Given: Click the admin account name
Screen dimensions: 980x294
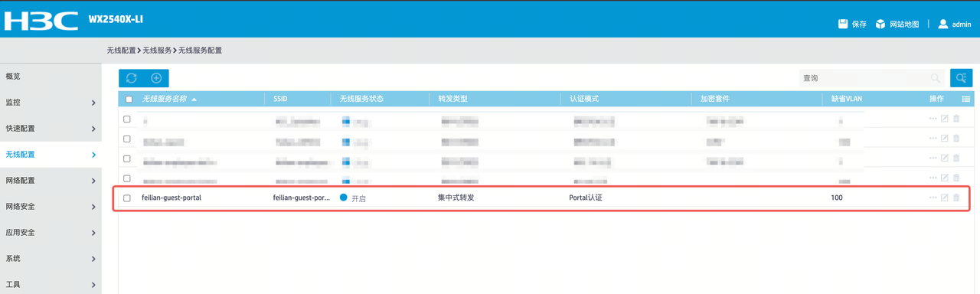Looking at the screenshot, I should click(x=962, y=24).
